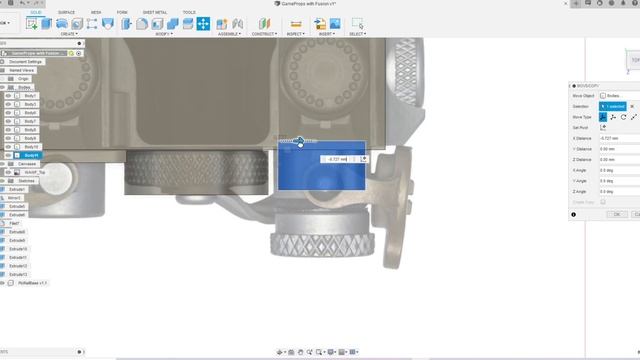
Task: Click the Set Pivot icon
Action: tap(603, 128)
